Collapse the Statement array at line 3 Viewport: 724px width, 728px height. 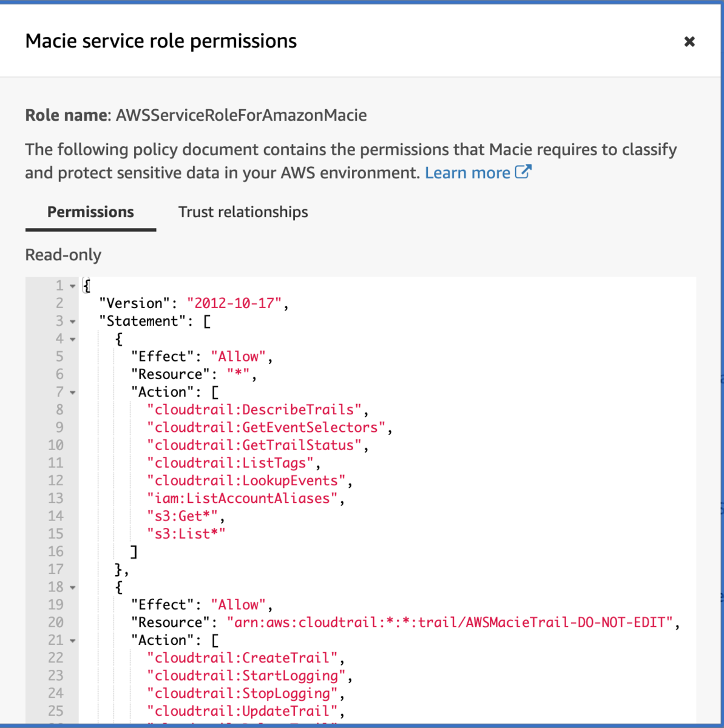tap(73, 322)
